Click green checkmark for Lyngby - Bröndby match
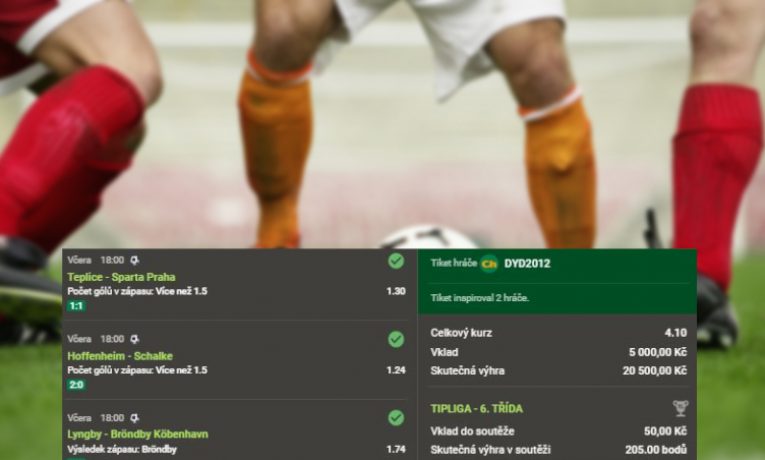 tap(396, 418)
